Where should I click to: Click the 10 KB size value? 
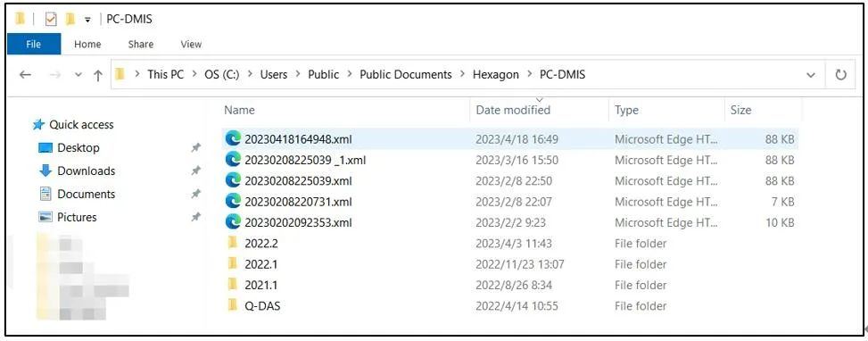[x=780, y=222]
